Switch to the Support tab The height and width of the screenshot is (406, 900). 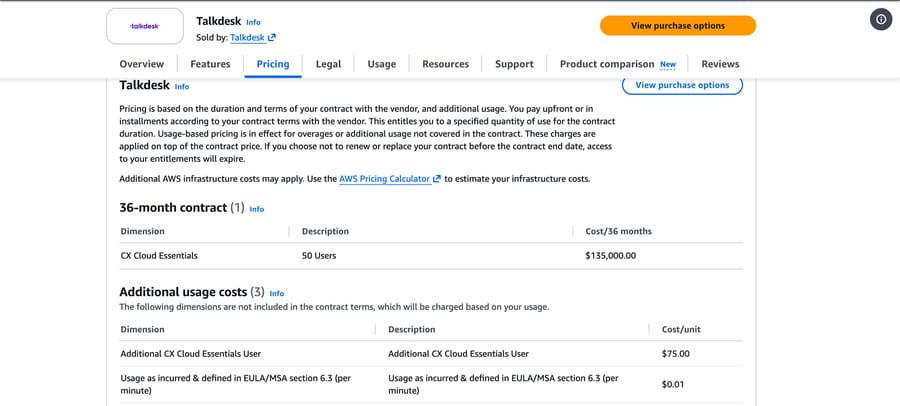[x=514, y=64]
